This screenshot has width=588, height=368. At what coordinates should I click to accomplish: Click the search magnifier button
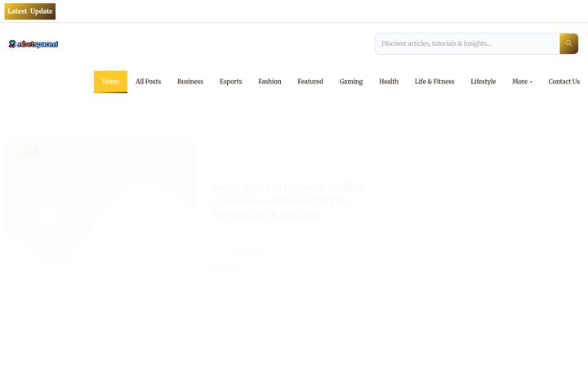tap(568, 43)
